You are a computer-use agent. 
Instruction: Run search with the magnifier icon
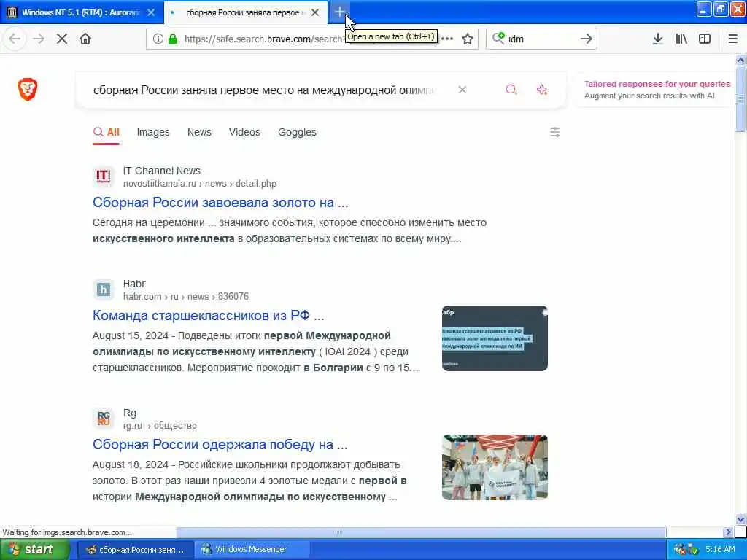tap(511, 90)
